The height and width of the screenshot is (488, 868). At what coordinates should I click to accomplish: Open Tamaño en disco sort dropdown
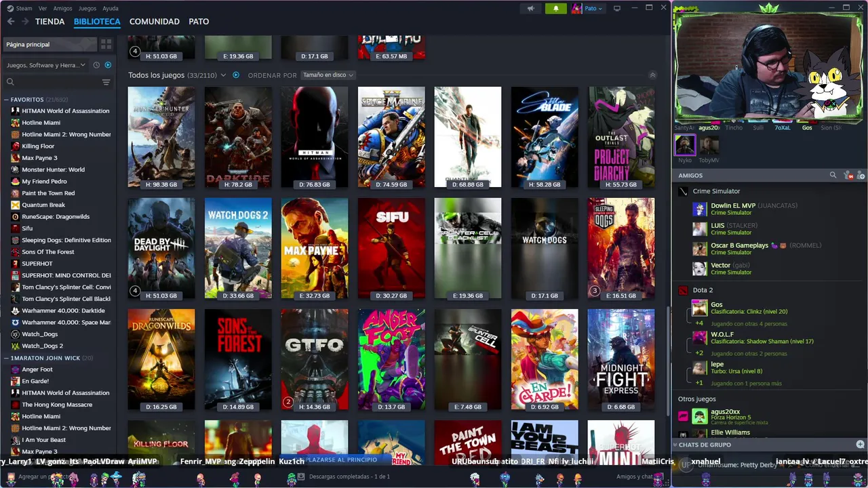(328, 75)
